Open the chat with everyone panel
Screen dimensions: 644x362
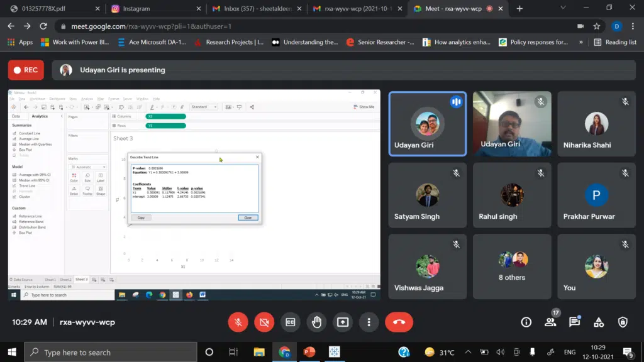pos(574,322)
